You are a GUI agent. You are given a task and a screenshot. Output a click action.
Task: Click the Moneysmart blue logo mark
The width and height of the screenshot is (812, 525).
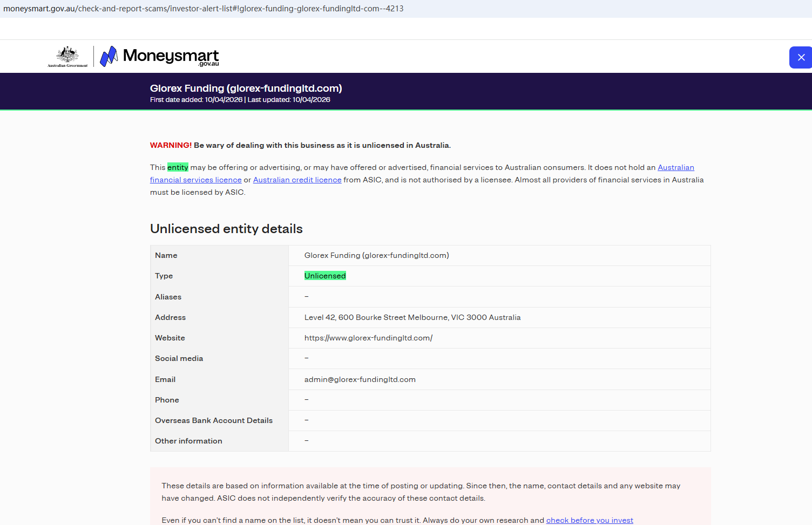(109, 56)
